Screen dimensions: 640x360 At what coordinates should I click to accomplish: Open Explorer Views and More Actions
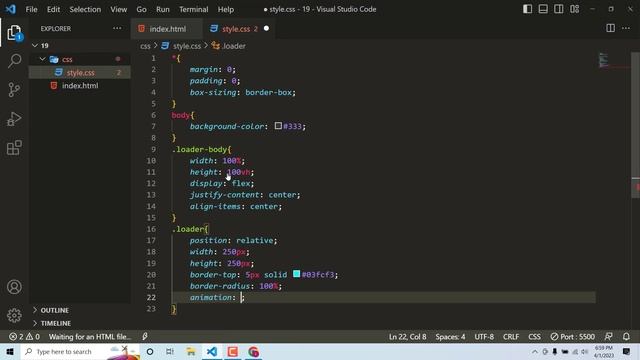[117, 28]
